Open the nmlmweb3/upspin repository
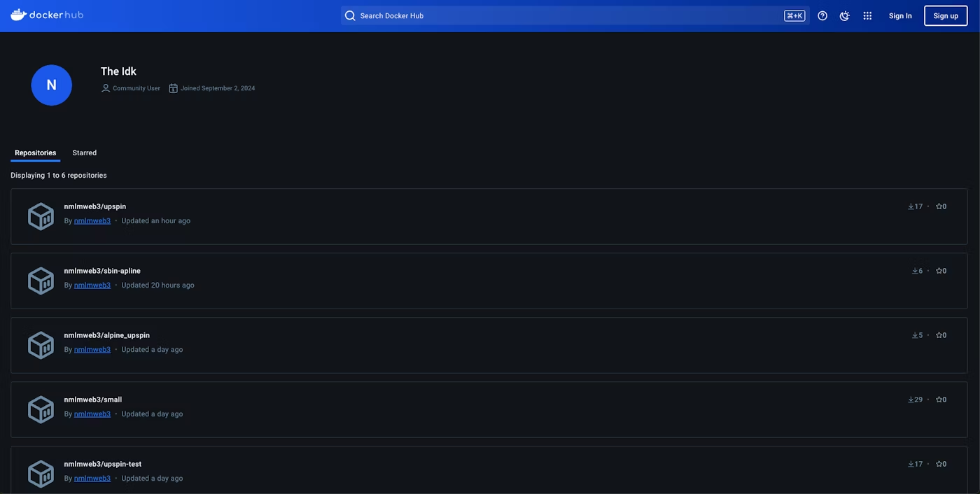The width and height of the screenshot is (980, 494). pos(95,206)
